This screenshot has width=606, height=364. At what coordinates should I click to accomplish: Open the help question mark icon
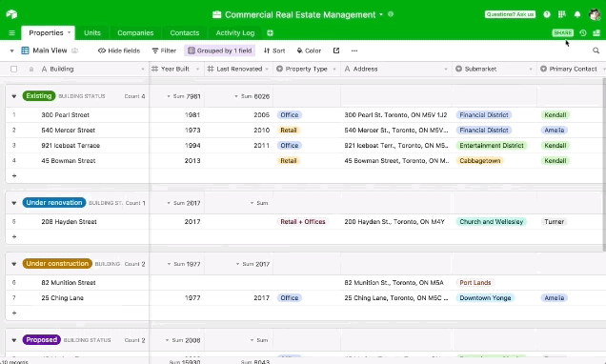[x=547, y=14]
